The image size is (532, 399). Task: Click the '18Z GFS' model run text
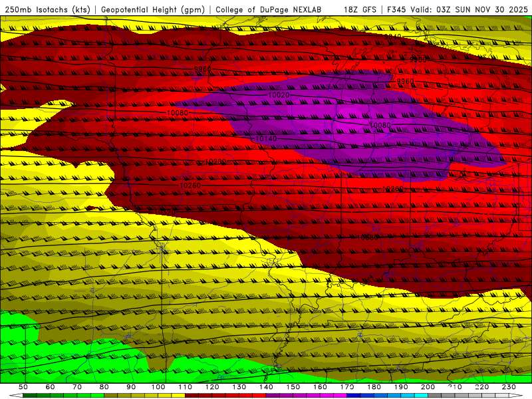pos(360,9)
